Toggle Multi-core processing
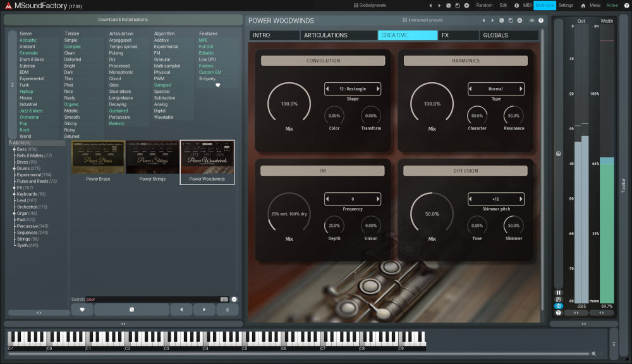The width and height of the screenshot is (632, 364). pyautogui.click(x=545, y=5)
